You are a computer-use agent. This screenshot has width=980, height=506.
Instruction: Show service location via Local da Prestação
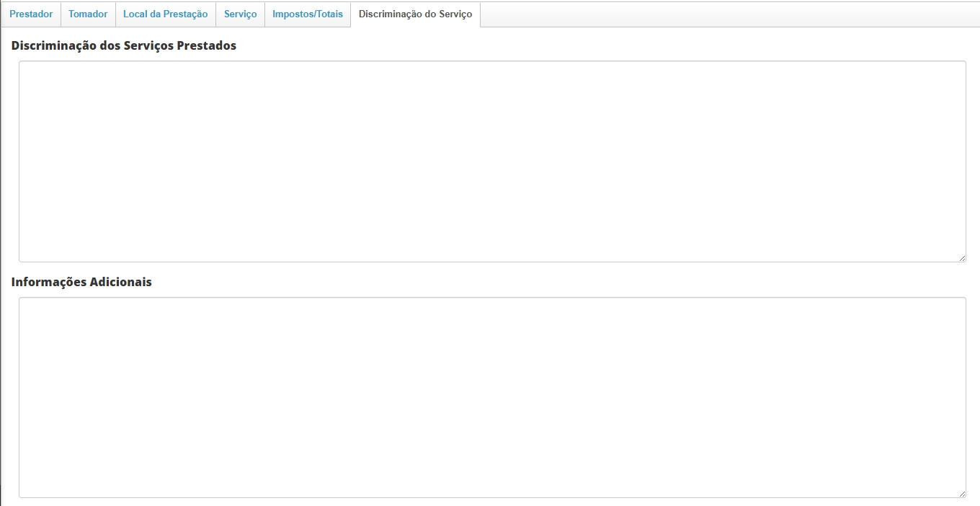coord(165,14)
